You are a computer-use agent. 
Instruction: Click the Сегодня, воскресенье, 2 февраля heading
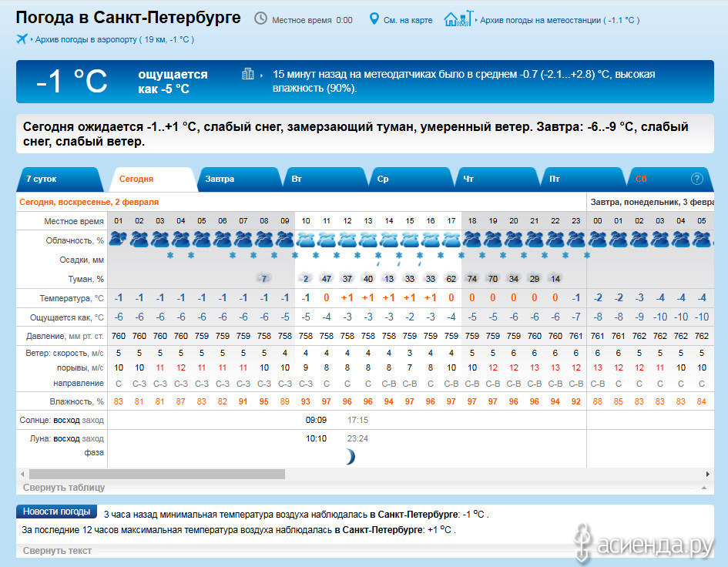click(89, 202)
